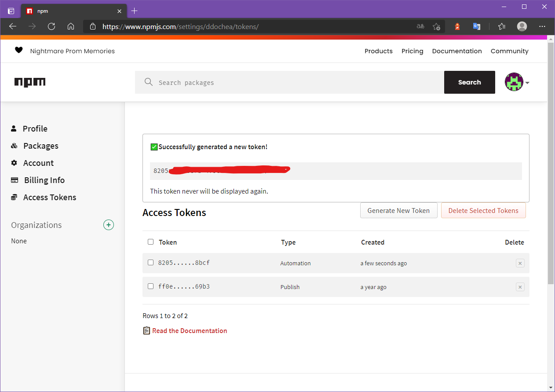Open the Read the Documentation link
This screenshot has height=392, width=555.
(190, 330)
